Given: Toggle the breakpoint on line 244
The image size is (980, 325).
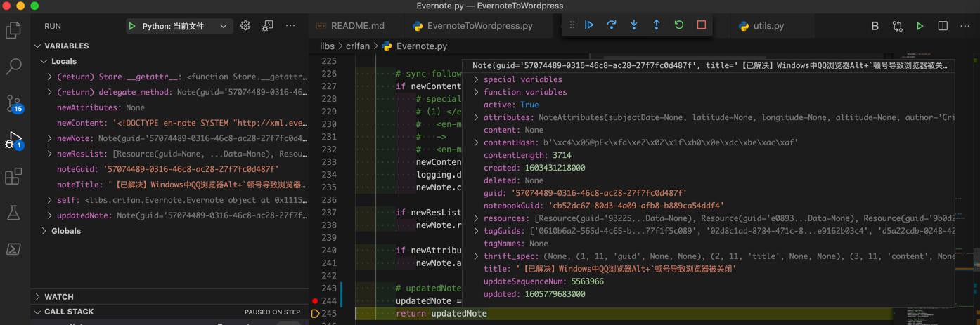Looking at the screenshot, I should (x=315, y=301).
